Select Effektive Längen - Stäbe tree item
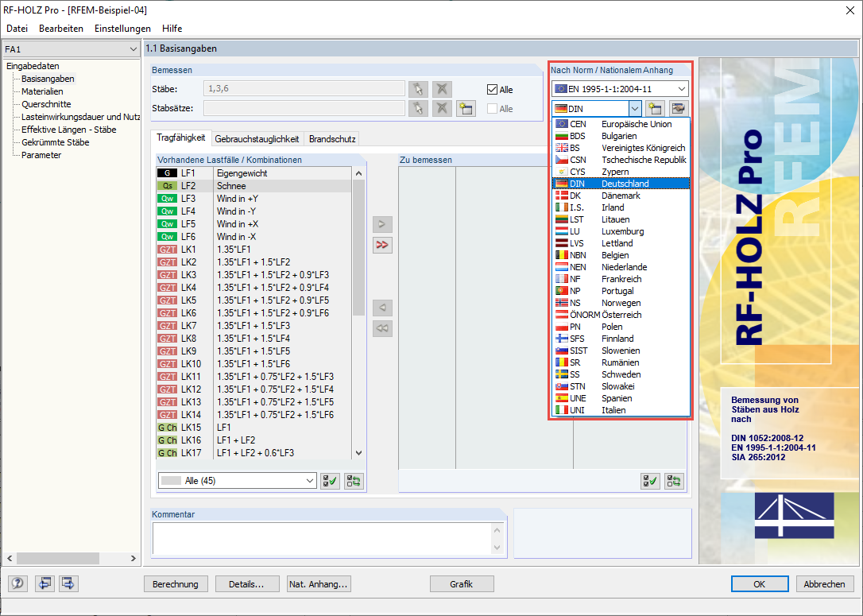Screen dimensions: 863x616 (x=69, y=130)
